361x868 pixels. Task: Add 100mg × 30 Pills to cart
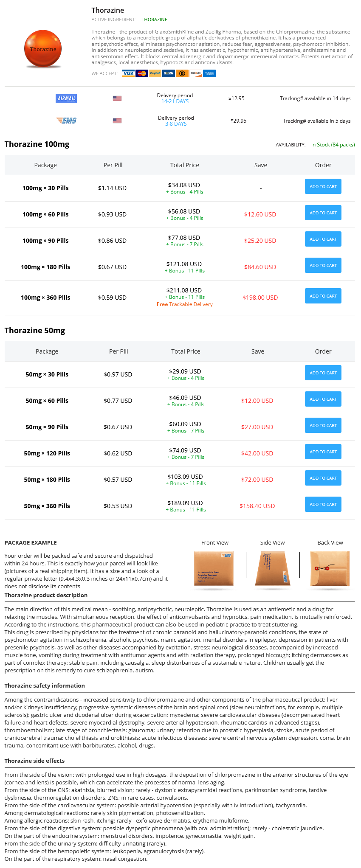(x=323, y=186)
